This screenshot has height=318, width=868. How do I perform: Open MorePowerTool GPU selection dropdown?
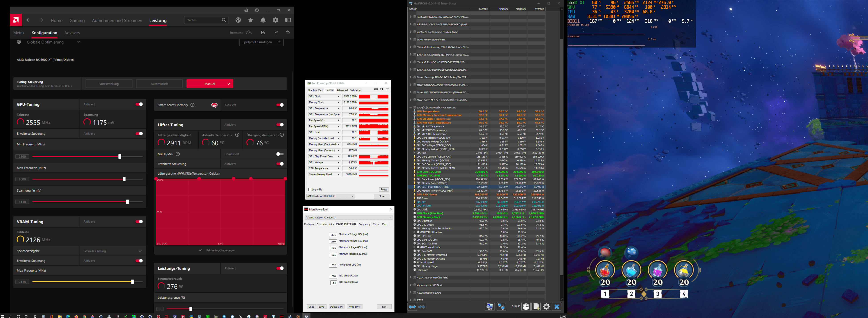pyautogui.click(x=348, y=218)
